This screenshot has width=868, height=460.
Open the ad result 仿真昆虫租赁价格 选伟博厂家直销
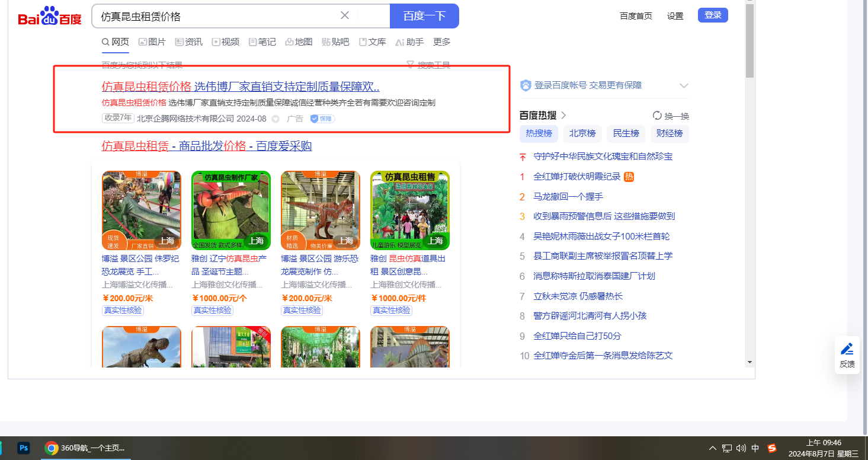click(241, 87)
